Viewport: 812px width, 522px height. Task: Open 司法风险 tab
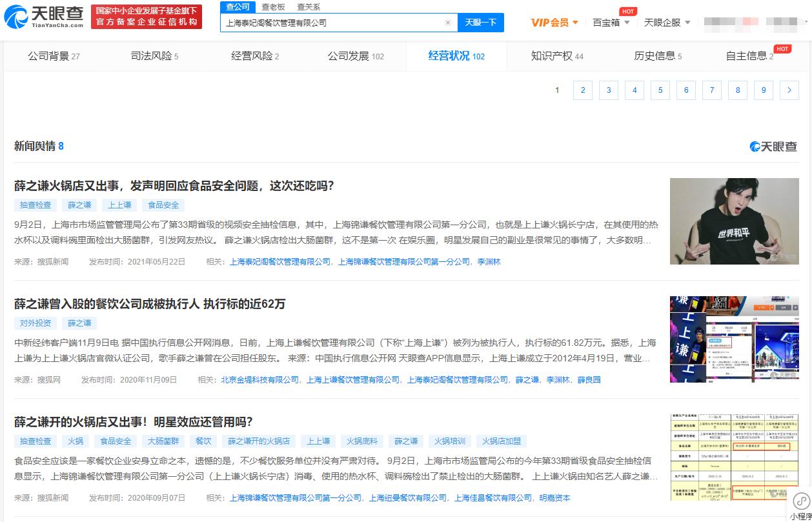pyautogui.click(x=154, y=56)
